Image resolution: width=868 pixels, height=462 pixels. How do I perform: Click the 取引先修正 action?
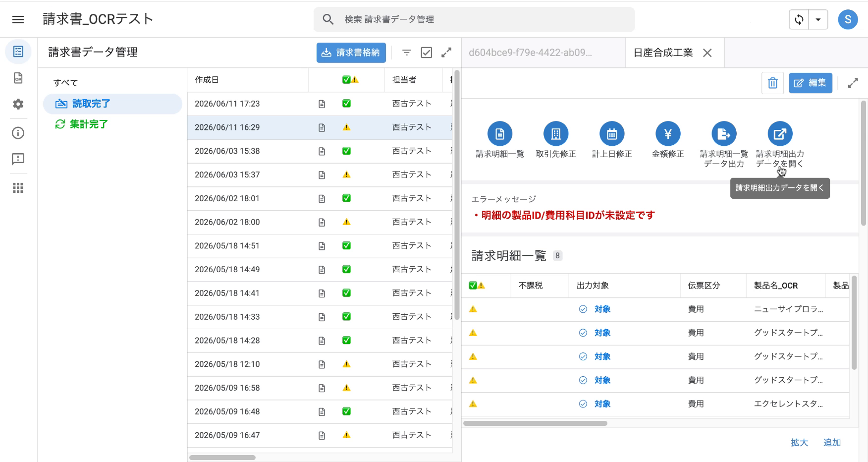tap(556, 140)
